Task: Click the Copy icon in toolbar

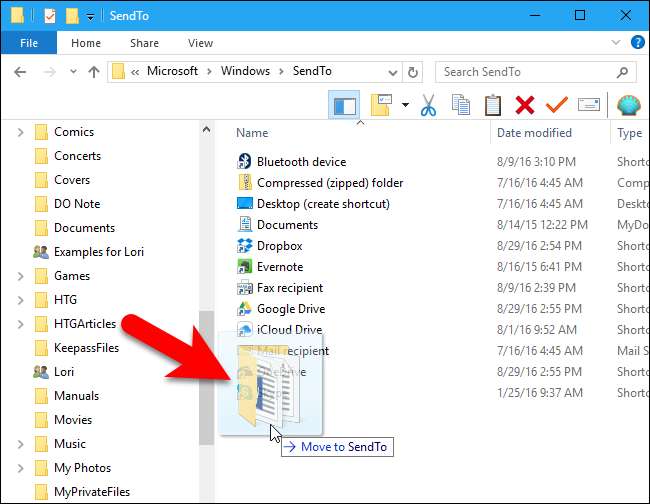Action: 461,105
